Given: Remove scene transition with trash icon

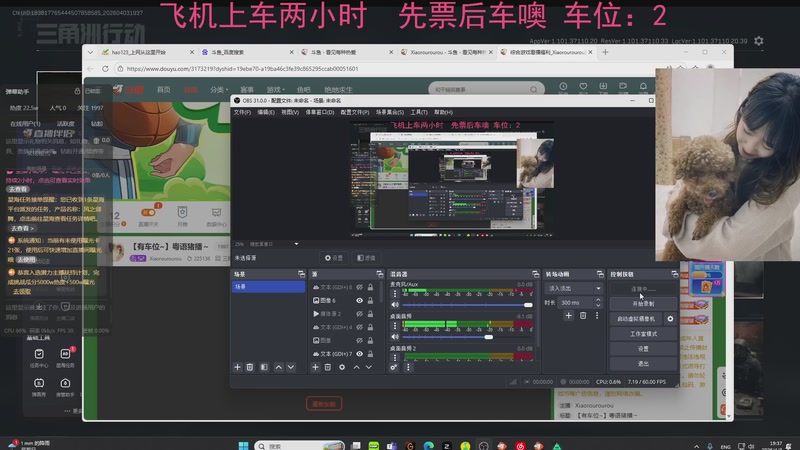Looking at the screenshot, I should click(x=583, y=315).
